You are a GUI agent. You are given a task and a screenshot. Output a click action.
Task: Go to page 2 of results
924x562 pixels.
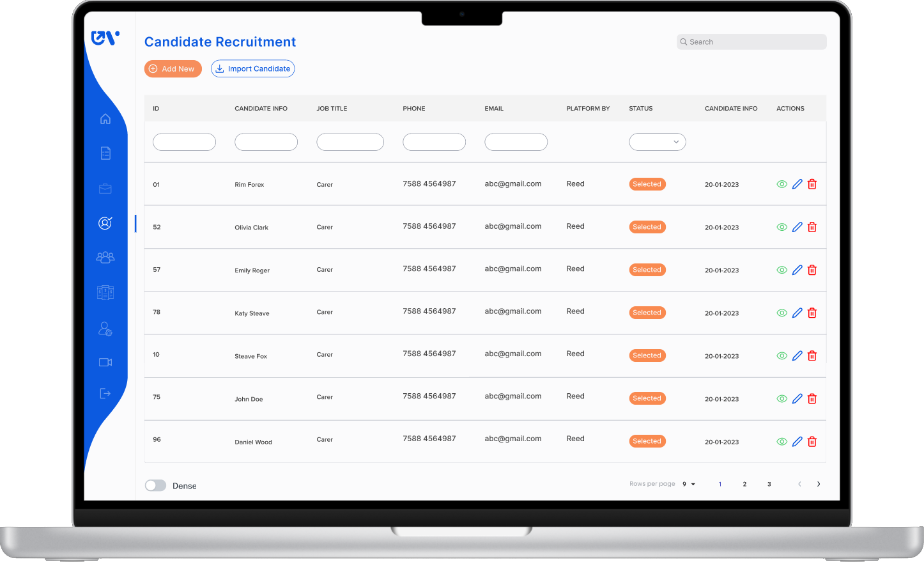pos(744,485)
